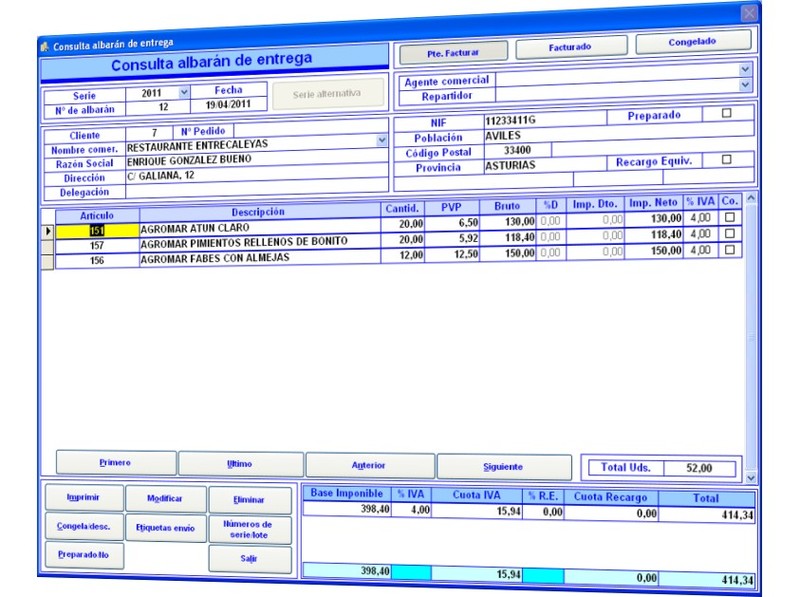Enable the Recargo Equiv. checkbox

pos(727,159)
